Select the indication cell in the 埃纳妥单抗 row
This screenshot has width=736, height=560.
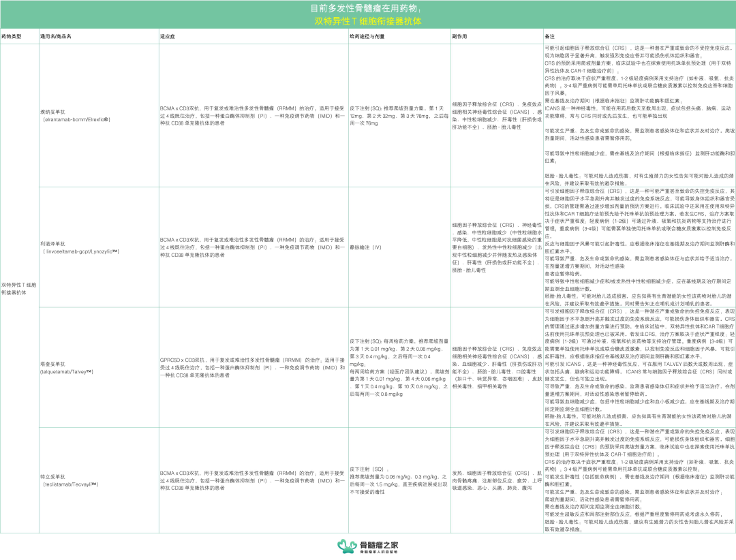pos(254,115)
